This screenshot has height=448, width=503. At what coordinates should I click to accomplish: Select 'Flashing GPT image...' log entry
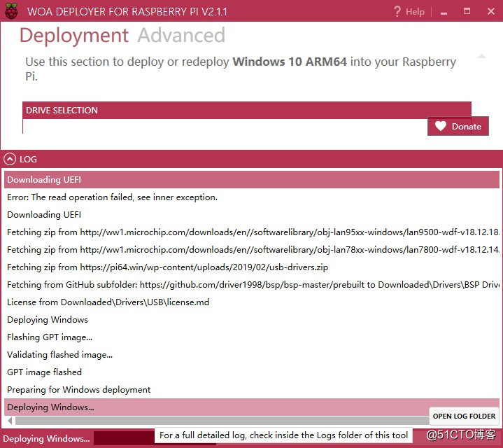pyautogui.click(x=252, y=337)
